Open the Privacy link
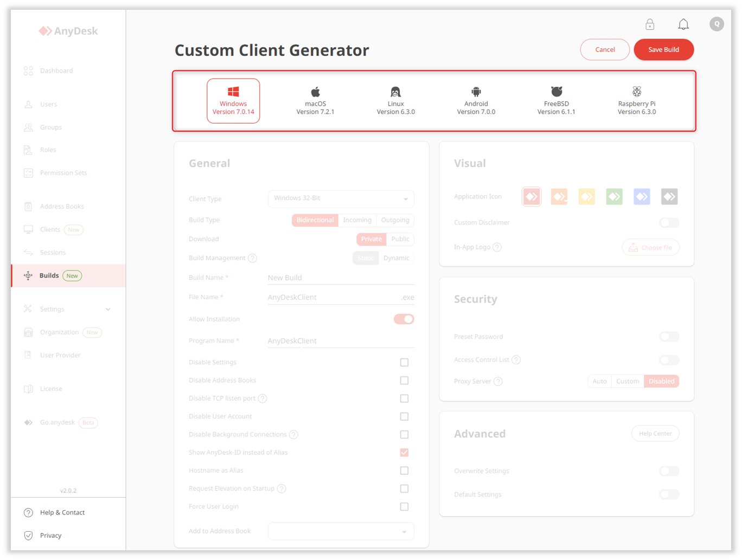The width and height of the screenshot is (742, 560). [50, 535]
